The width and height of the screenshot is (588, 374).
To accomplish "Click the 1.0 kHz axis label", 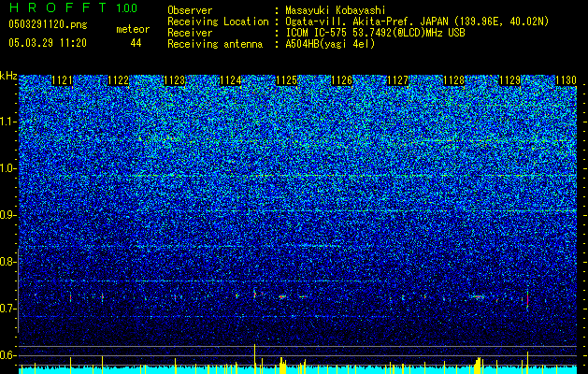I will coord(7,168).
